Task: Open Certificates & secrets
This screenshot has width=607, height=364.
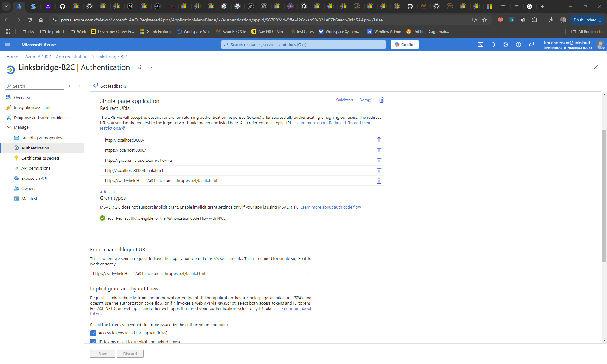Action: (40, 158)
